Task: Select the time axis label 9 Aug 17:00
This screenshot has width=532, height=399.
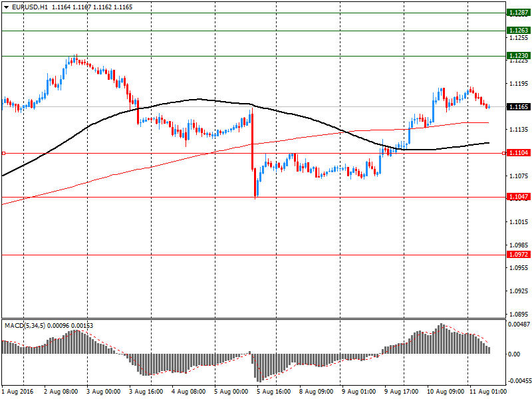Action: (402, 392)
